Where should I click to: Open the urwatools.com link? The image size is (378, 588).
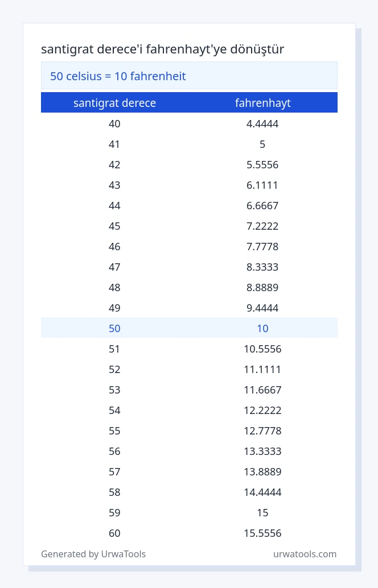point(305,554)
